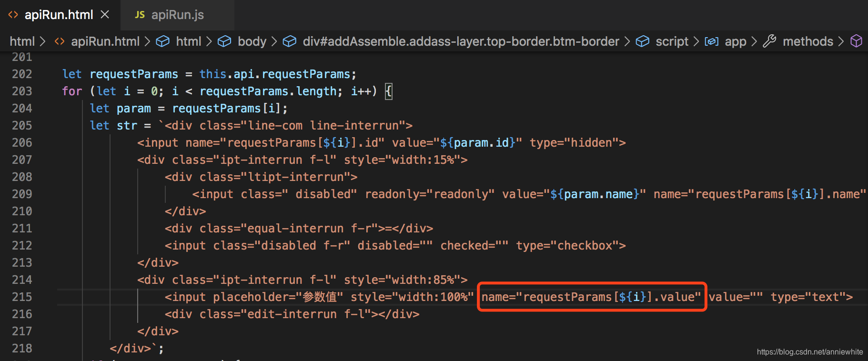Click 'edit-interrun f-l' class on line 216
The height and width of the screenshot is (361, 868).
[306, 314]
